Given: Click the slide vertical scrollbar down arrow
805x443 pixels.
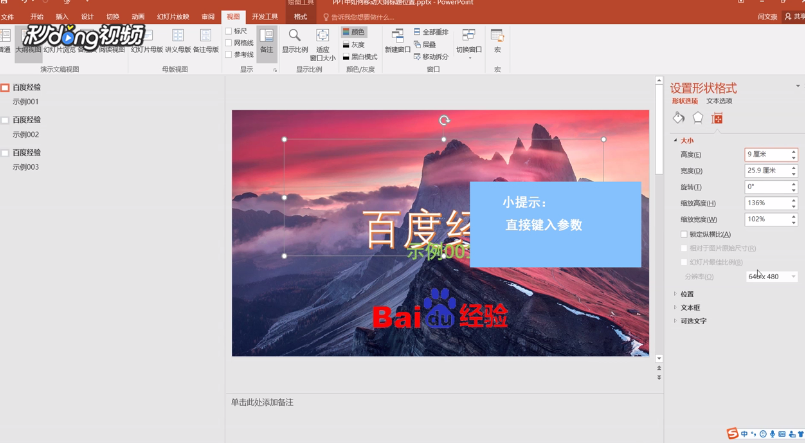Looking at the screenshot, I should point(659,358).
